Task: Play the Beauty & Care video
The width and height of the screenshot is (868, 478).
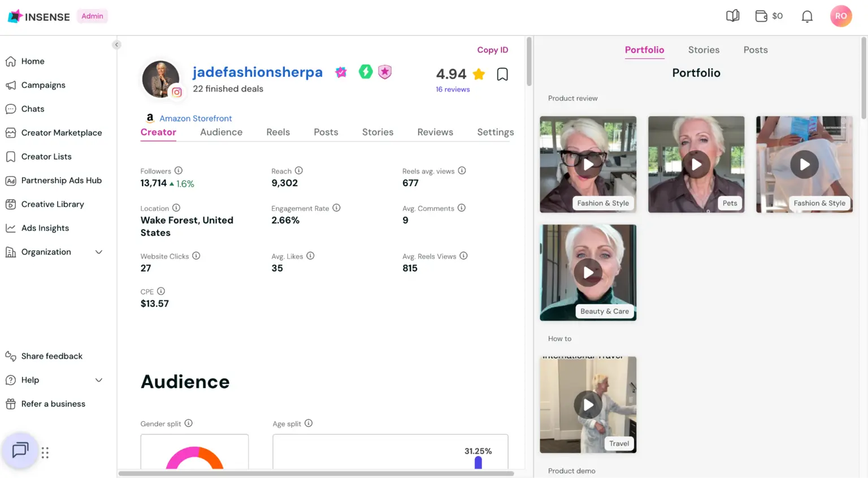Action: coord(588,273)
